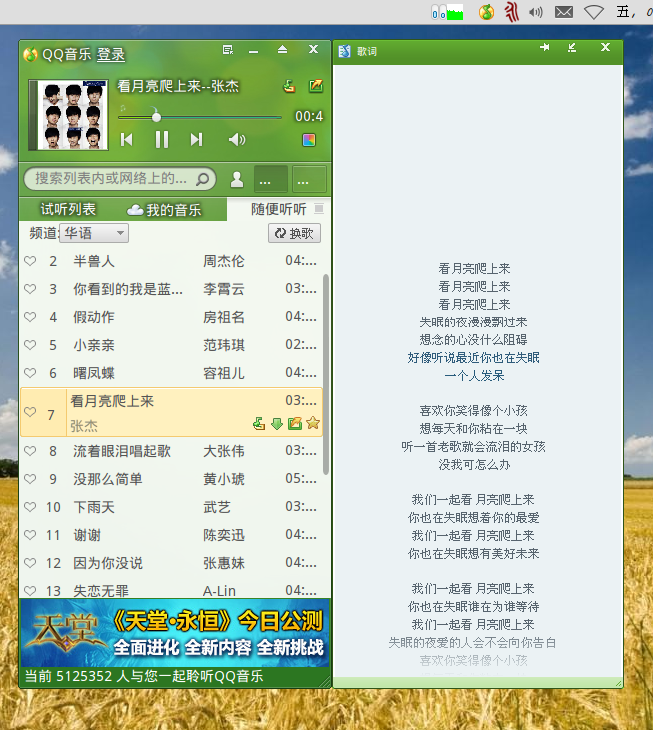Select song 谢谢 by 陈奕迅
The image size is (653, 730).
[x=171, y=534]
